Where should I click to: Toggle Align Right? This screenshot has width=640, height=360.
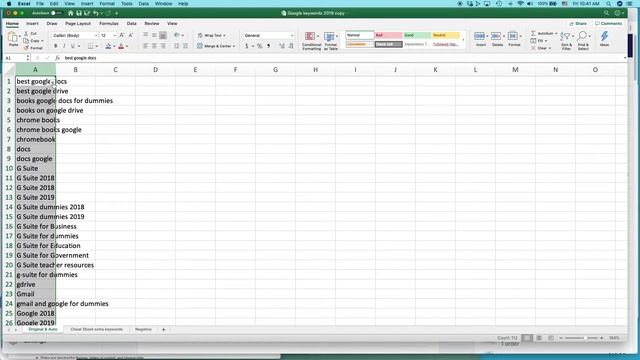coord(163,46)
